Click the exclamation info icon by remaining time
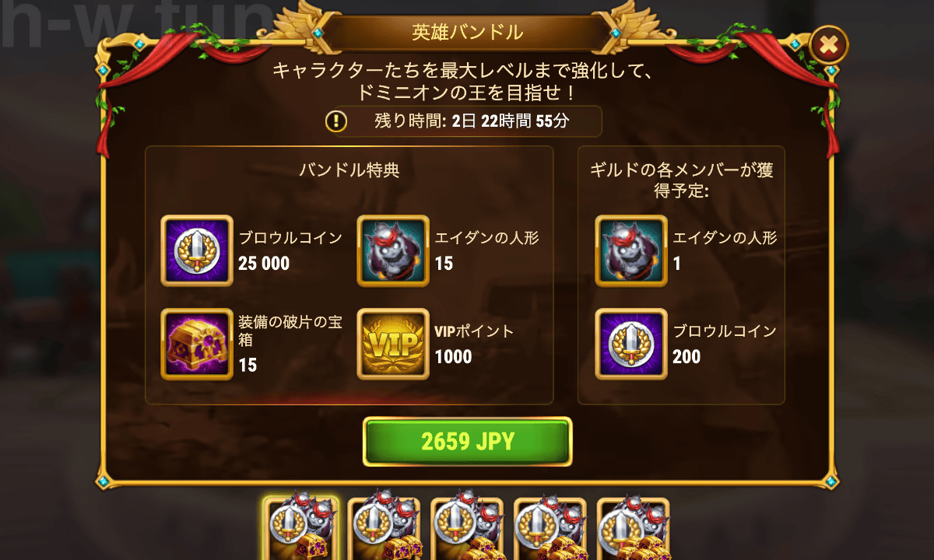Image resolution: width=934 pixels, height=560 pixels. click(336, 121)
